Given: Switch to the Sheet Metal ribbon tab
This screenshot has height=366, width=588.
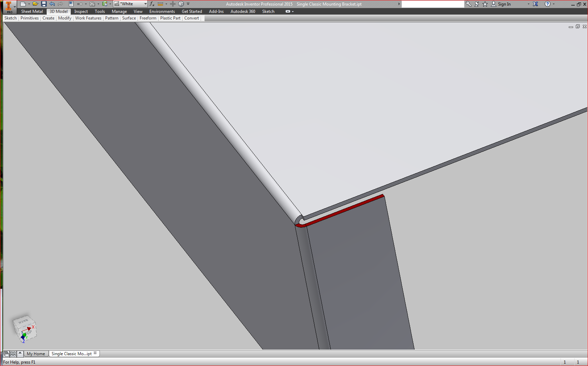Looking at the screenshot, I should [x=32, y=12].
